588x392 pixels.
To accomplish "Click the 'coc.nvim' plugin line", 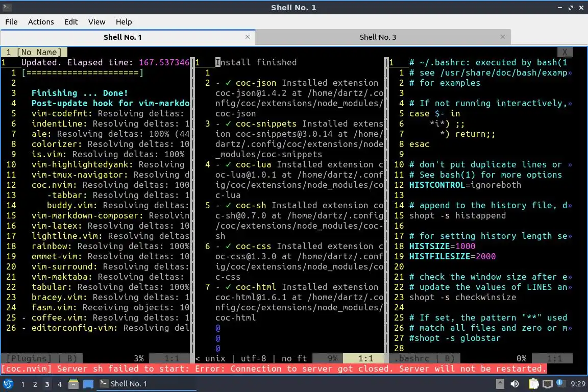I will tap(110, 185).
